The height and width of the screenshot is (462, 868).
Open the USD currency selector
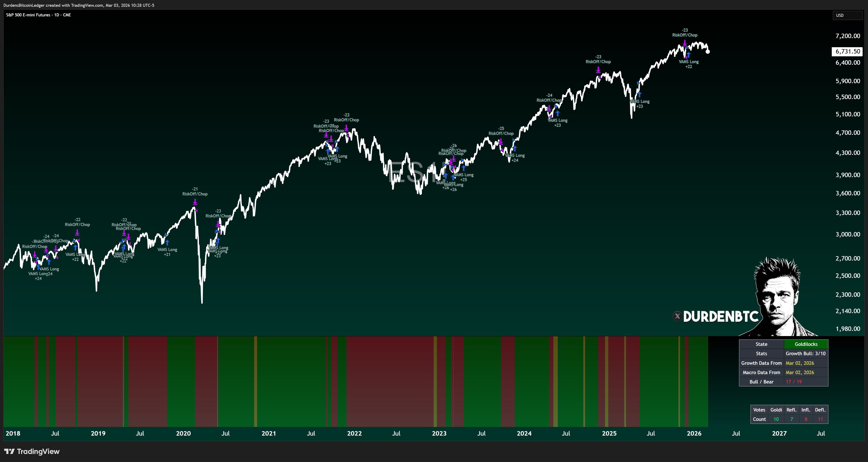[847, 15]
